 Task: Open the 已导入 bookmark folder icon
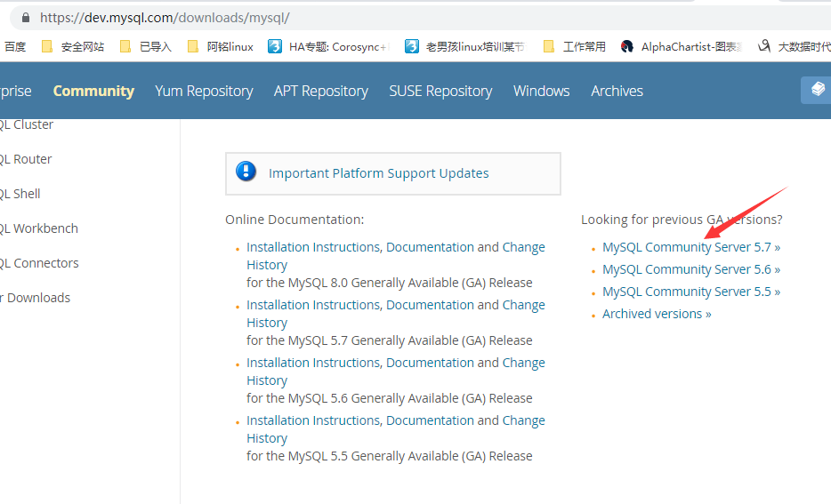[x=125, y=46]
